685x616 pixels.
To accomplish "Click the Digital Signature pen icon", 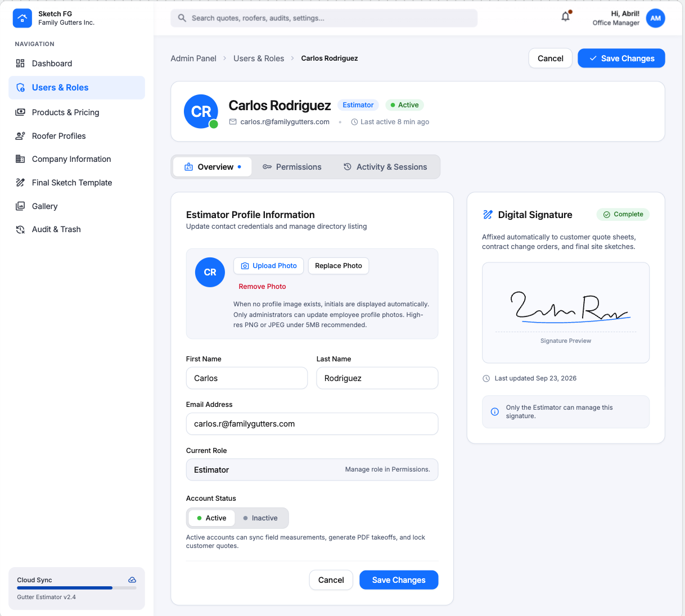I will [488, 215].
